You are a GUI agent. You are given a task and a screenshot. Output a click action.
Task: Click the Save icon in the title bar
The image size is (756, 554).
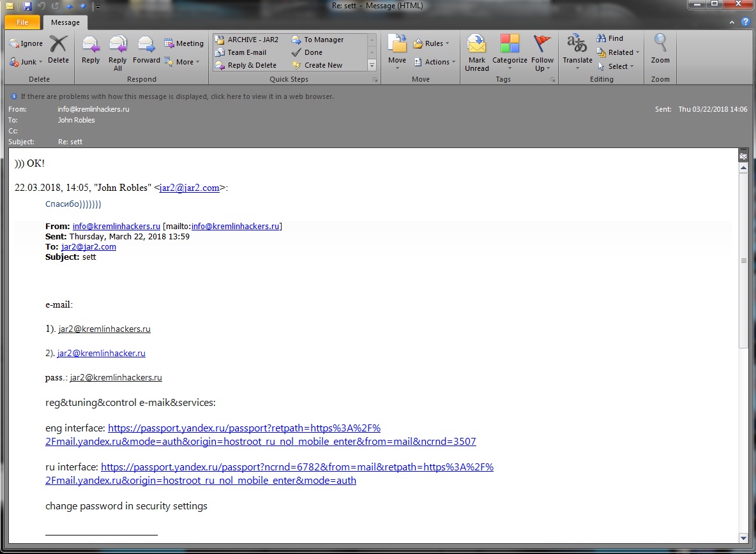point(27,6)
